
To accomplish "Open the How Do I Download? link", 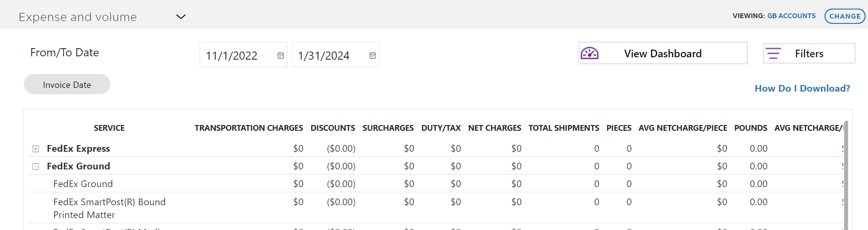I will pos(802,88).
